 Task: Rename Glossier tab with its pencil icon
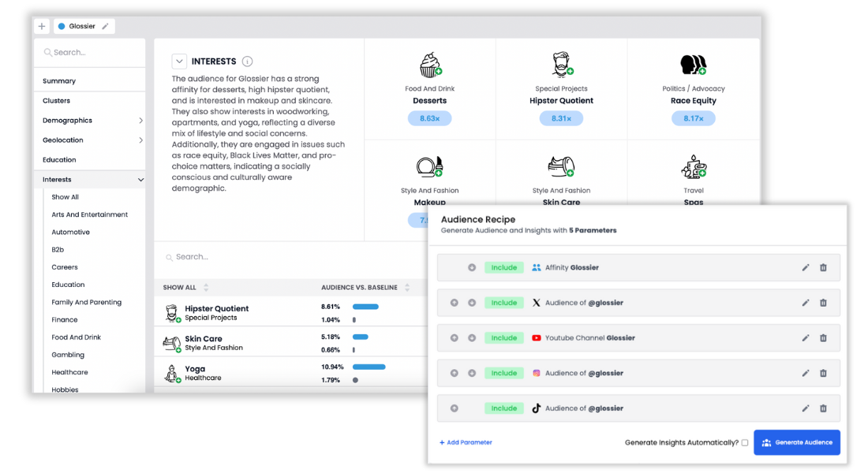pos(105,26)
